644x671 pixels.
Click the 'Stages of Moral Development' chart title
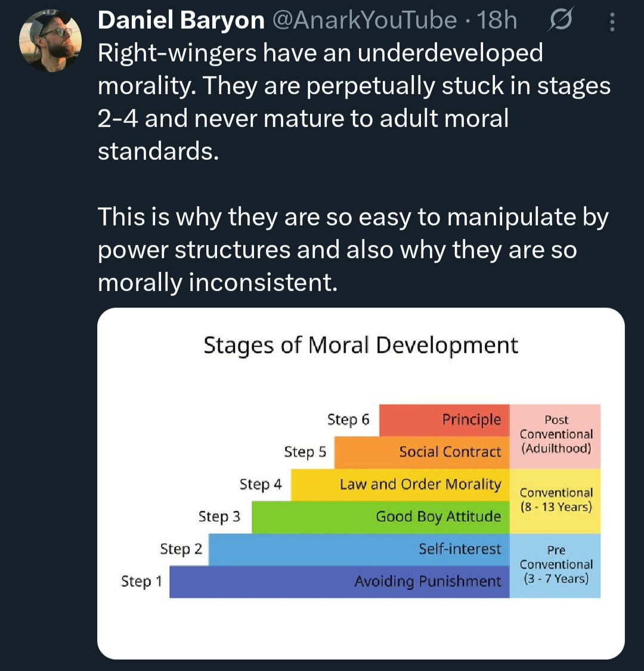pyautogui.click(x=361, y=345)
